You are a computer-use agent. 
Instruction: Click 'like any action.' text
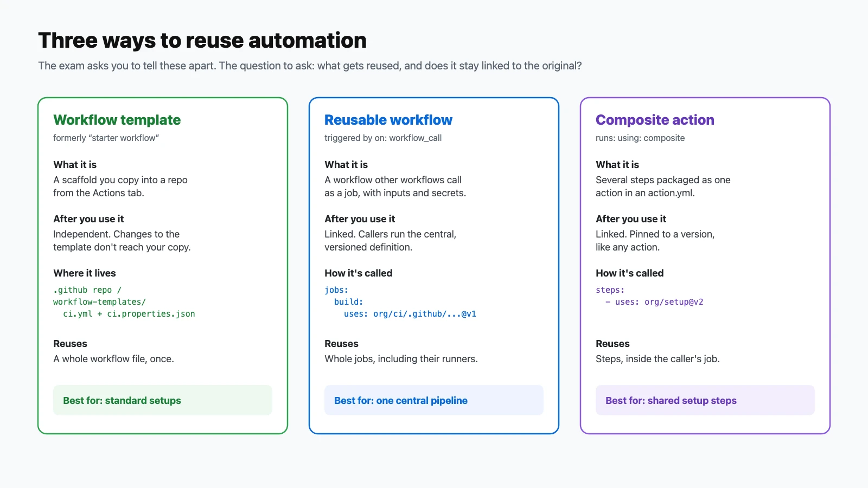click(628, 247)
